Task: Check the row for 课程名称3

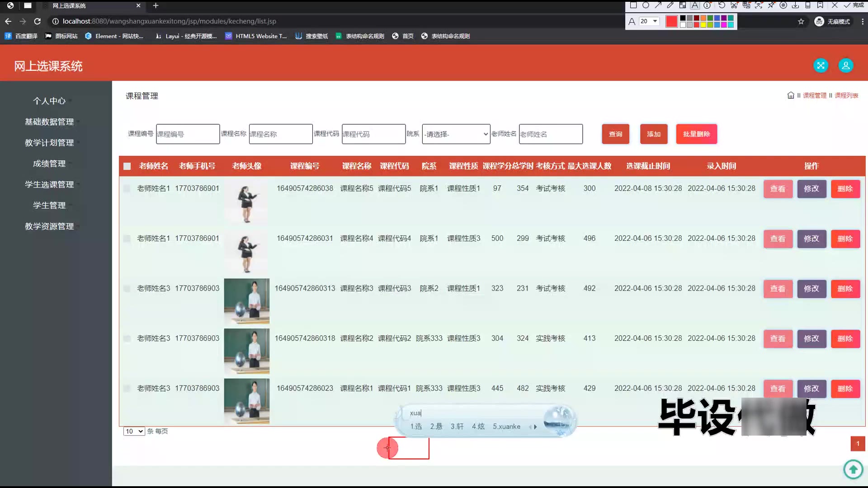Action: click(x=127, y=288)
